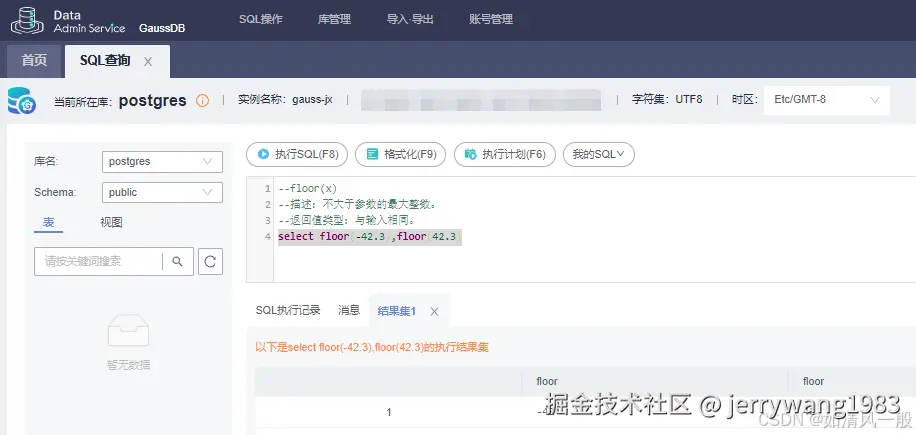Open the SQL操作 menu

pyautogui.click(x=261, y=19)
